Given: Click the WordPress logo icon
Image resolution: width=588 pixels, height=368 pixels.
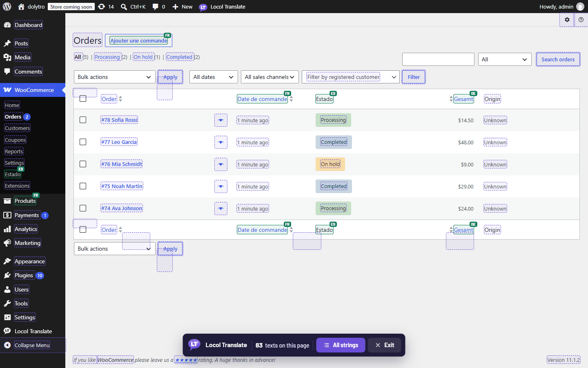Looking at the screenshot, I should [x=7, y=7].
